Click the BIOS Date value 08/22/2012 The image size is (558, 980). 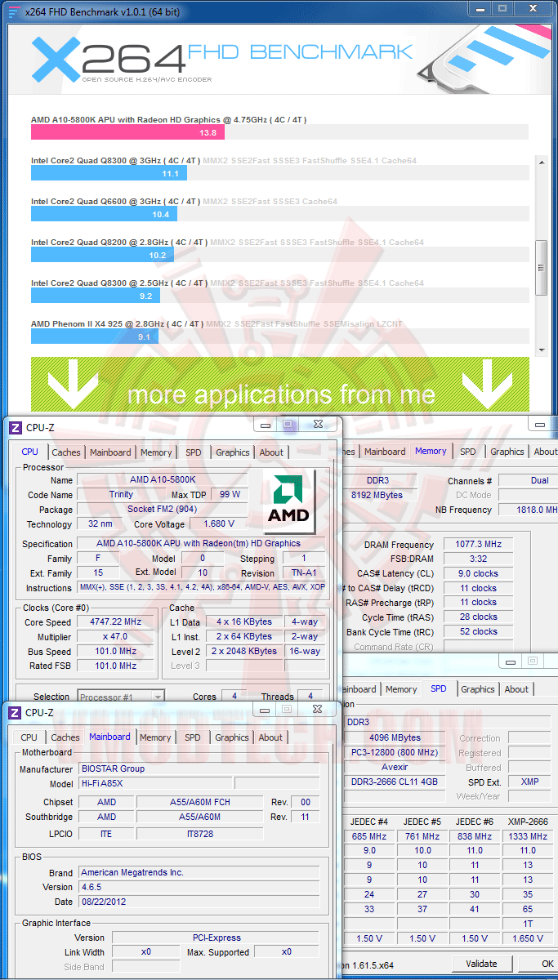tap(199, 902)
